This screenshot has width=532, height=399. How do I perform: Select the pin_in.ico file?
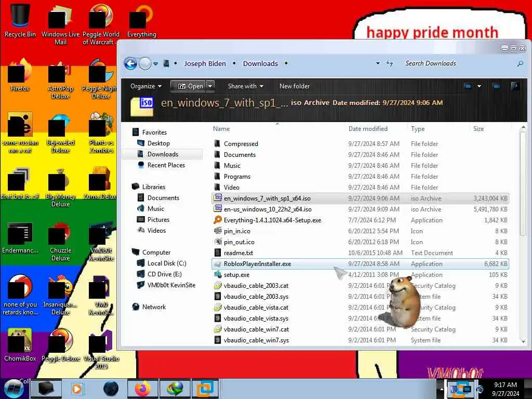pyautogui.click(x=360, y=231)
